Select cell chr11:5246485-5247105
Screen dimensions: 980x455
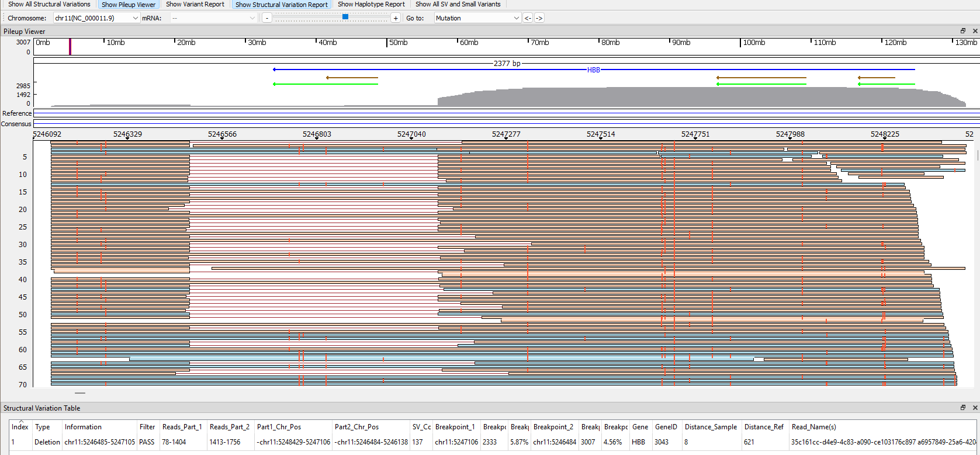point(99,442)
